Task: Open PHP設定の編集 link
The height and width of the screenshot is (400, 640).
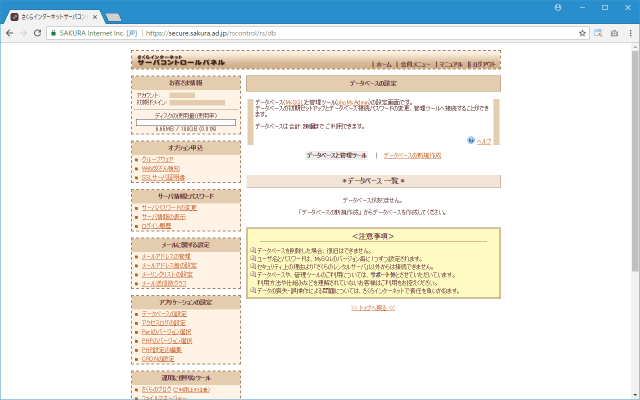Action: pyautogui.click(x=162, y=350)
